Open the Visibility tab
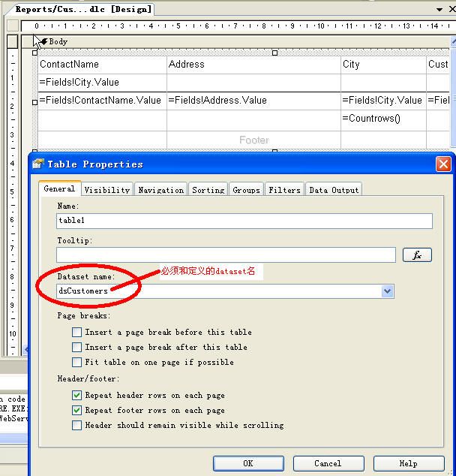This screenshot has height=476, width=456. tap(107, 190)
